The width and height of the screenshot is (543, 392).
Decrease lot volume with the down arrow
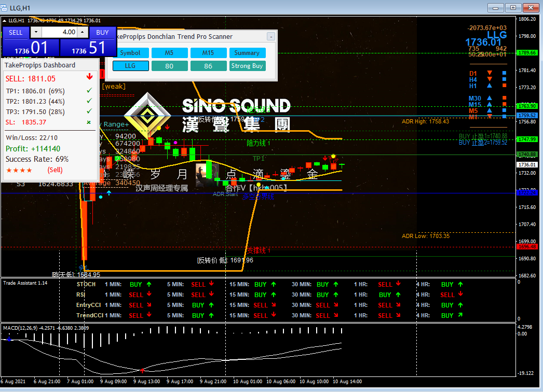[x=36, y=32]
